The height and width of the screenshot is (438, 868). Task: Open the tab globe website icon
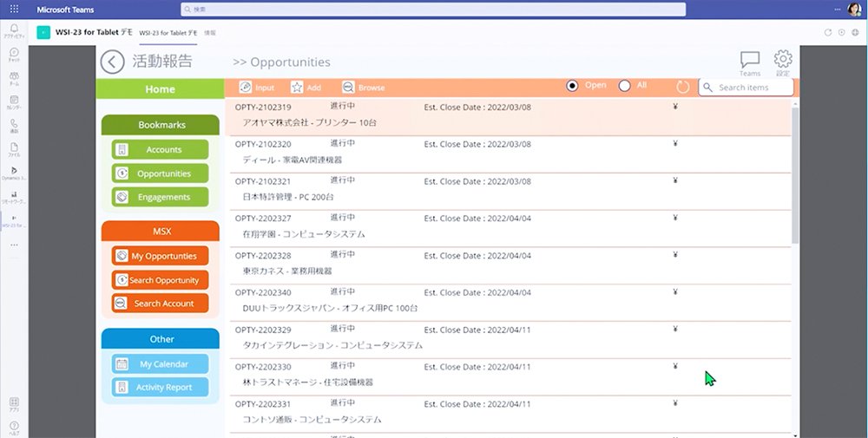coord(855,33)
